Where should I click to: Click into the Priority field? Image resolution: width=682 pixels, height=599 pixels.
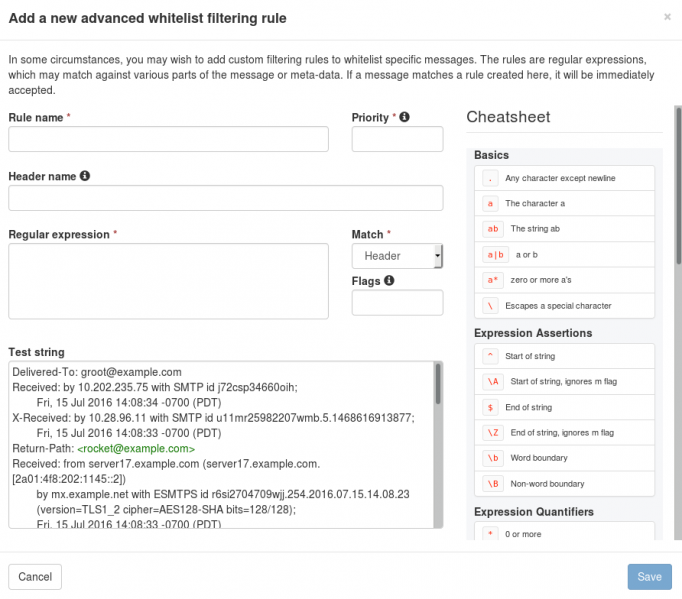click(x=397, y=139)
